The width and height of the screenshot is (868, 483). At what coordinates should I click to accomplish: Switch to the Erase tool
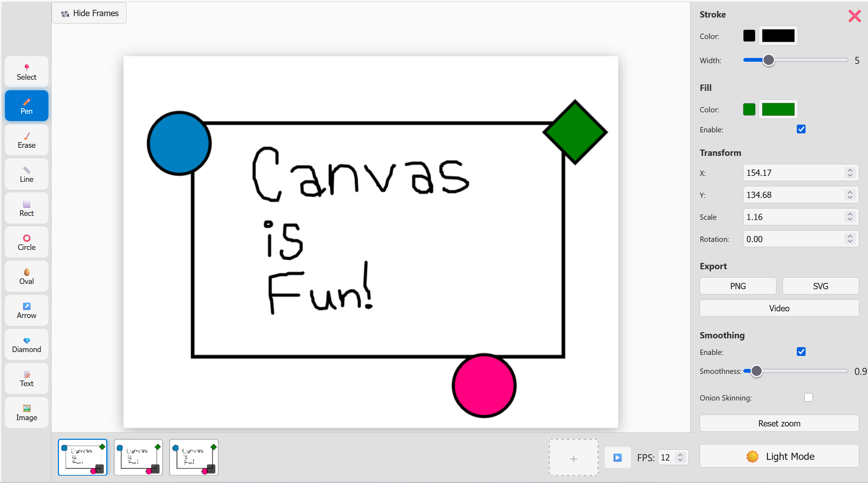coord(26,140)
